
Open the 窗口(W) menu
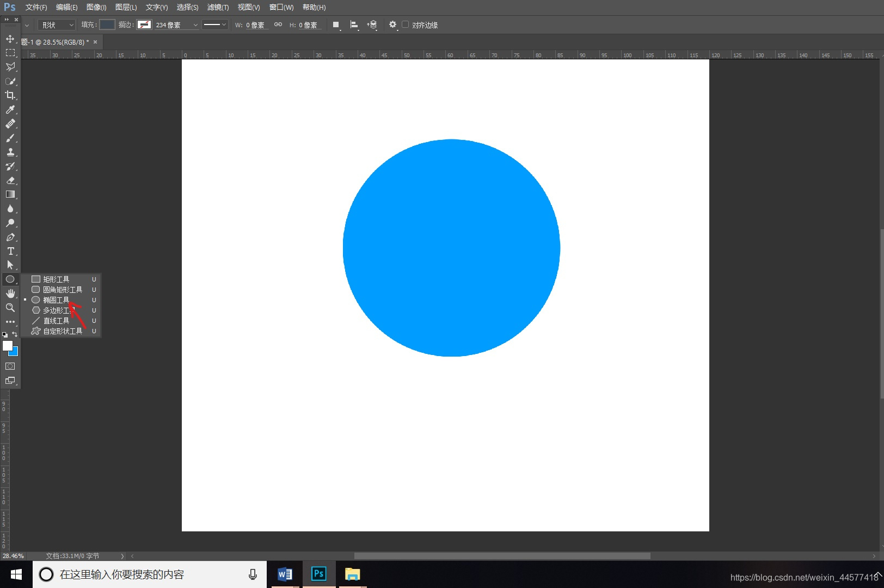pyautogui.click(x=281, y=8)
